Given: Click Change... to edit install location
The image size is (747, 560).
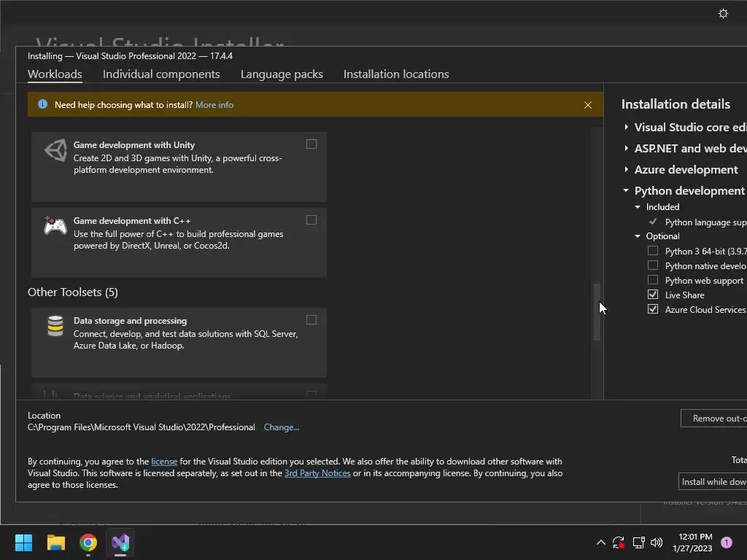Looking at the screenshot, I should click(282, 427).
